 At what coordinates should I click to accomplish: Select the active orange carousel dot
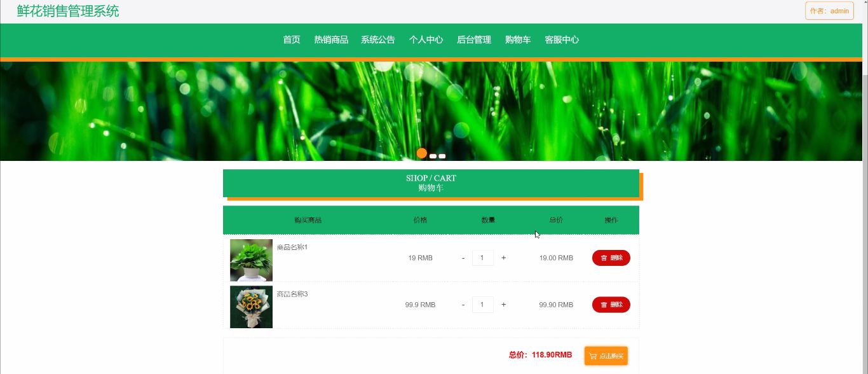click(x=422, y=153)
